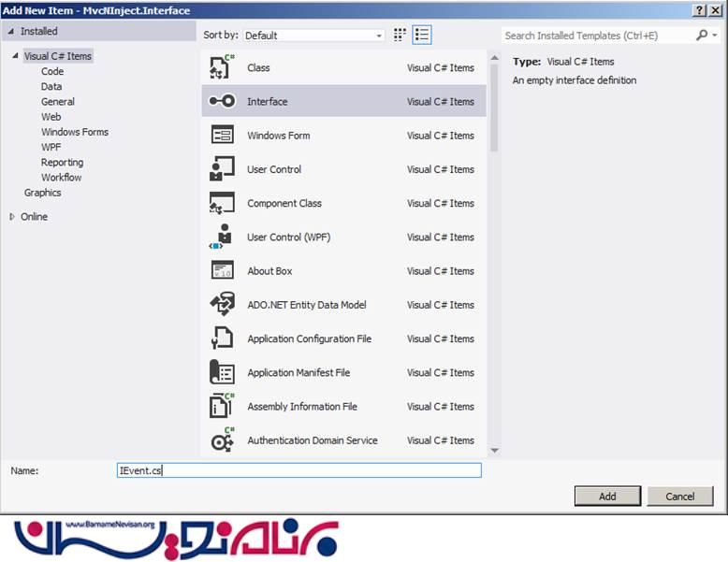Image resolution: width=728 pixels, height=562 pixels.
Task: Select the Windows Forms category
Action: click(74, 132)
